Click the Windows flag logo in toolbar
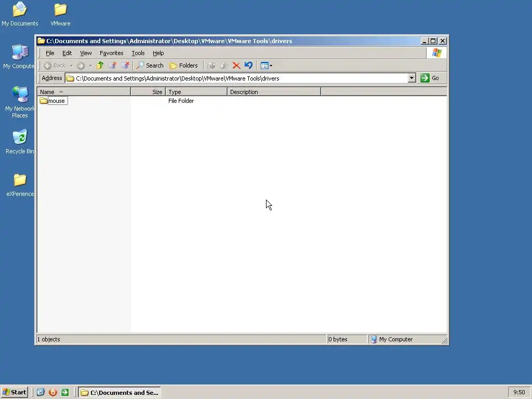 (436, 53)
